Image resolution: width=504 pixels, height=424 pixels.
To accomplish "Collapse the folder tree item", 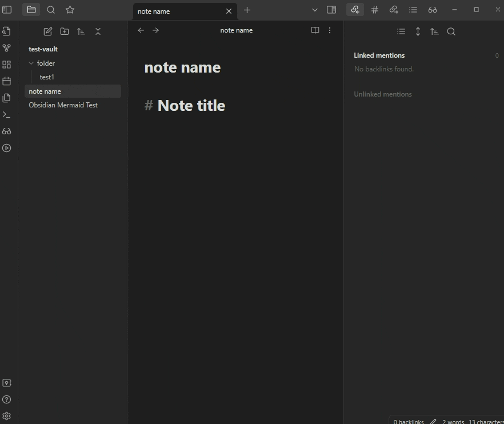I will (x=31, y=63).
